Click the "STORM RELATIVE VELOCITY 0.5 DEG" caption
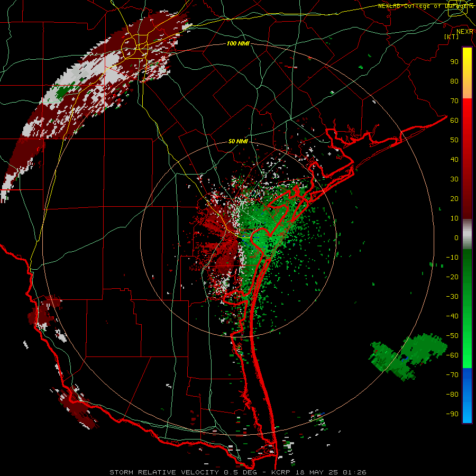This screenshot has width=476, height=476. [x=183, y=472]
